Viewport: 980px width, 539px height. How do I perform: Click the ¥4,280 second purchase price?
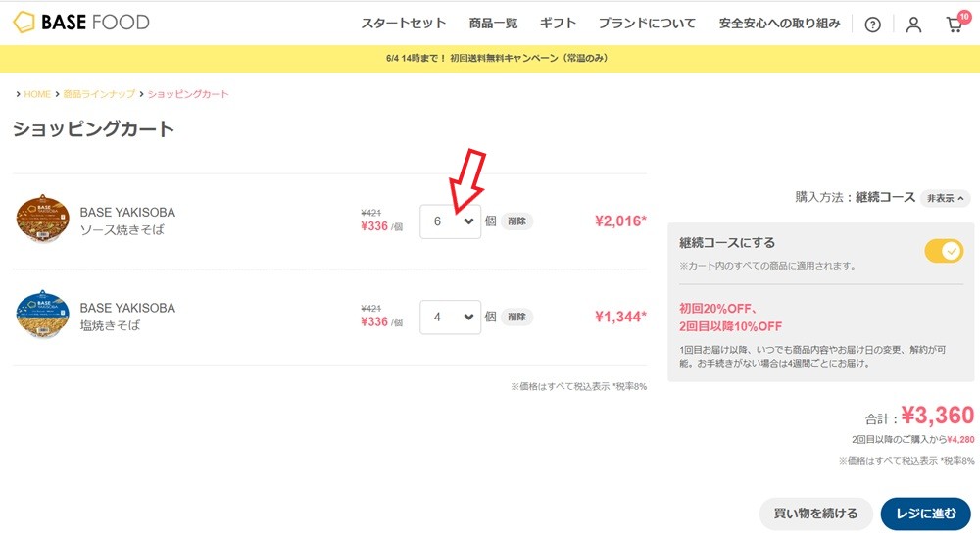tap(960, 440)
